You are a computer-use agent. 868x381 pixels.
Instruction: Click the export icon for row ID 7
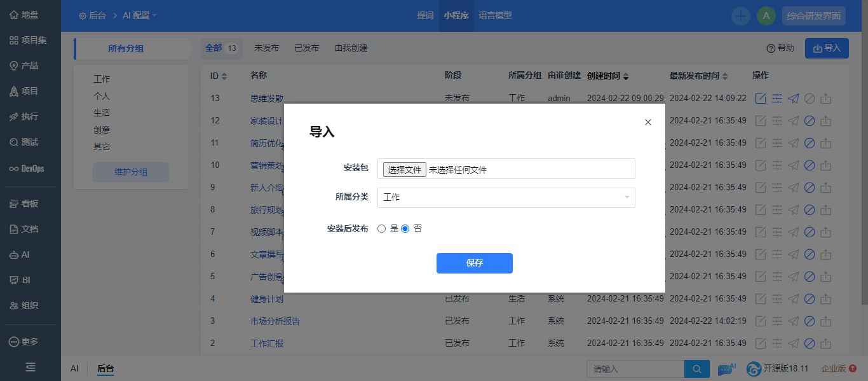[826, 232]
